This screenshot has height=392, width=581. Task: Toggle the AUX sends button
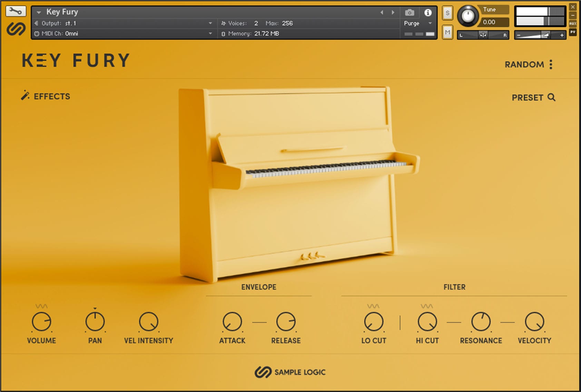click(x=573, y=23)
